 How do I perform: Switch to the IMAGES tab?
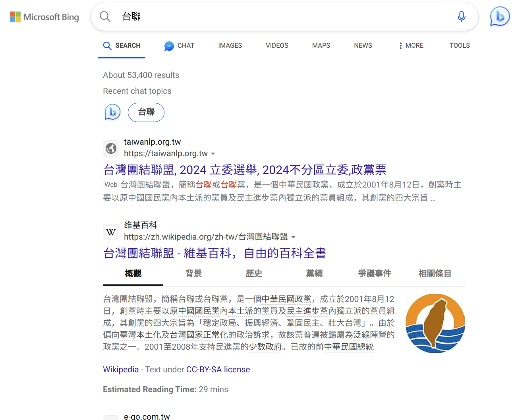click(x=230, y=46)
